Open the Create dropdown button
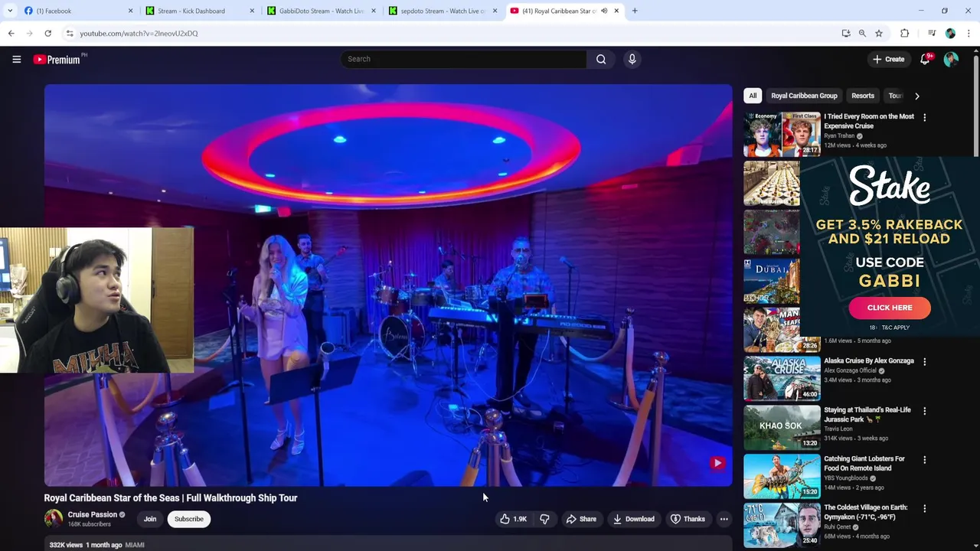 pyautogui.click(x=888, y=59)
